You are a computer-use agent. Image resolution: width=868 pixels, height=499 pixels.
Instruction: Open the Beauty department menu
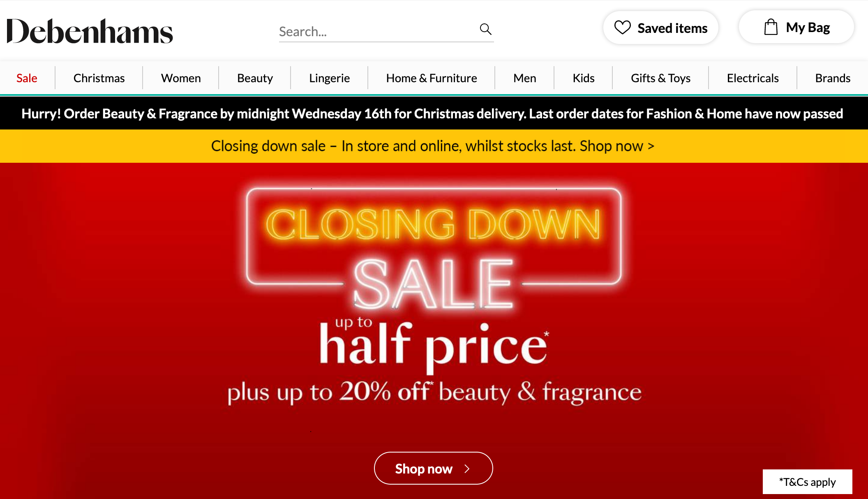click(255, 78)
